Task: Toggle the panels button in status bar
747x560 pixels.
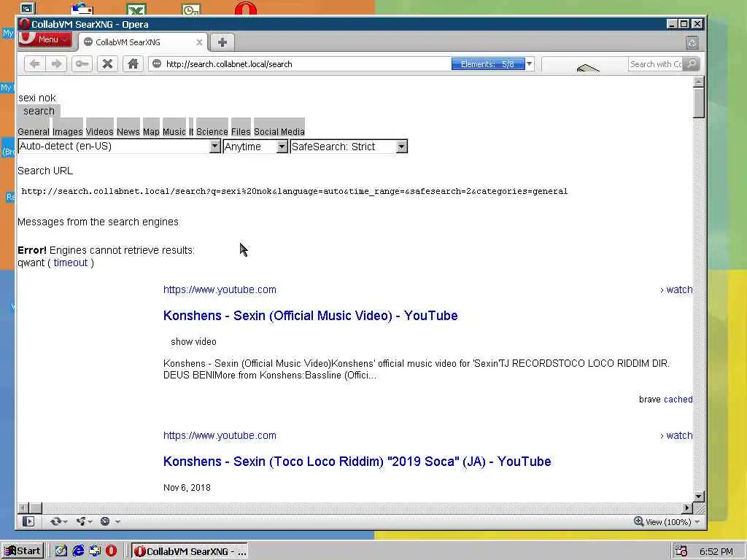Action: (x=28, y=521)
